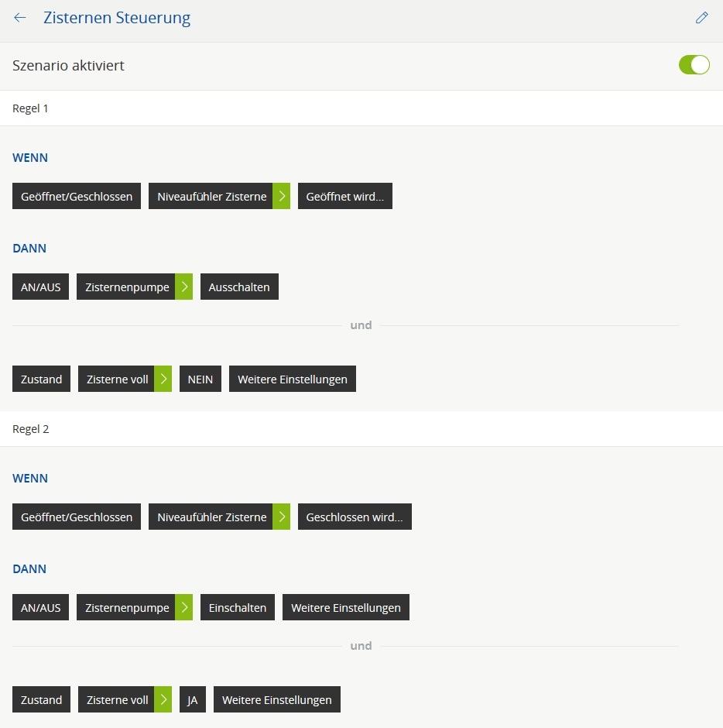Open Weitere Einstellungen next to Einschalten
Screen dimensions: 723x728
345,608
